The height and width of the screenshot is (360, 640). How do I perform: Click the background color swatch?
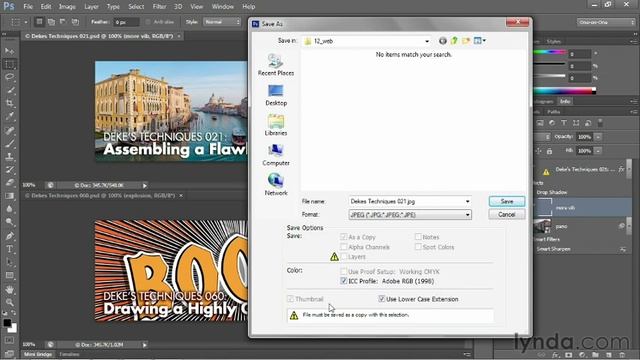[x=13, y=328]
